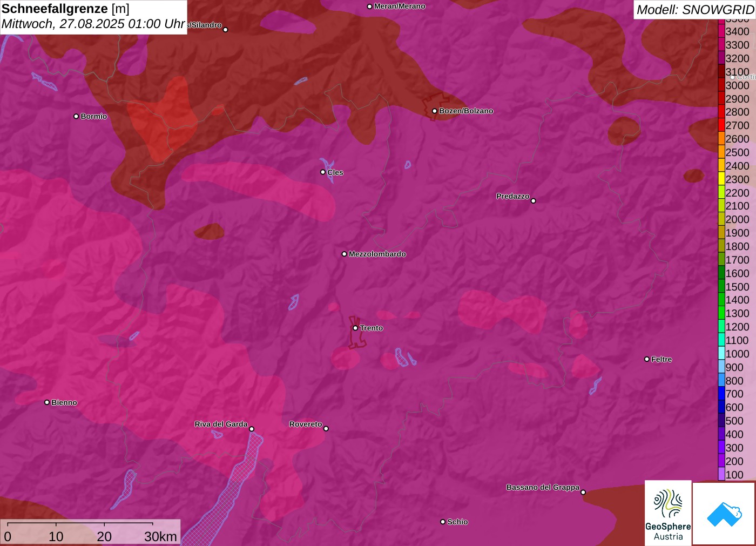The image size is (756, 546).
Task: Click the 1500 m green legend swatch
Action: pyautogui.click(x=721, y=286)
